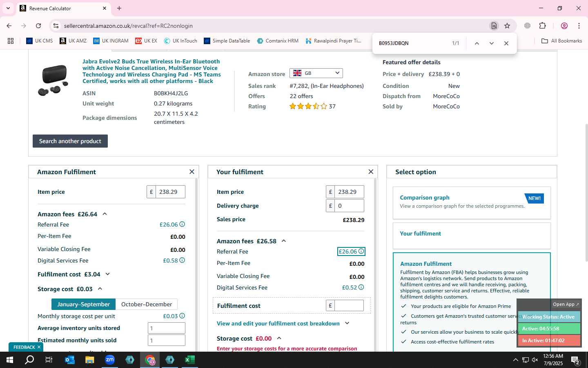Collapse Amazon fees £26.64 section
The width and height of the screenshot is (588, 368).
pyautogui.click(x=105, y=214)
